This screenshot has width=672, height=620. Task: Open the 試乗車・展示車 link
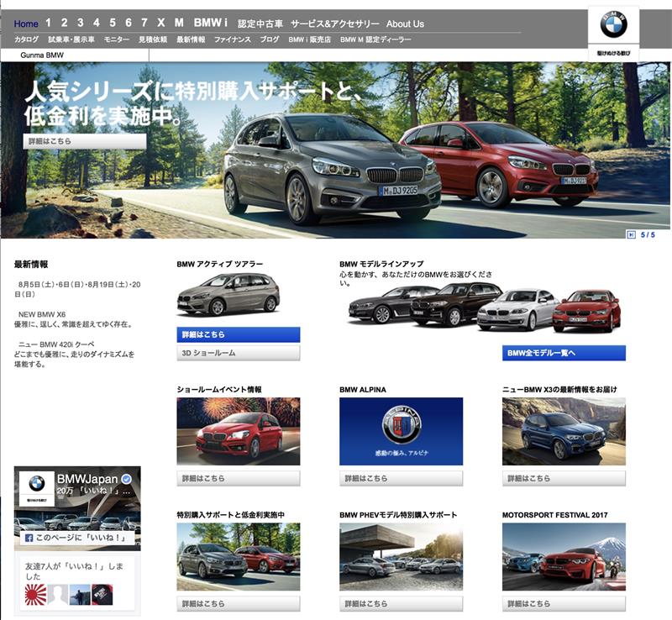[x=71, y=39]
